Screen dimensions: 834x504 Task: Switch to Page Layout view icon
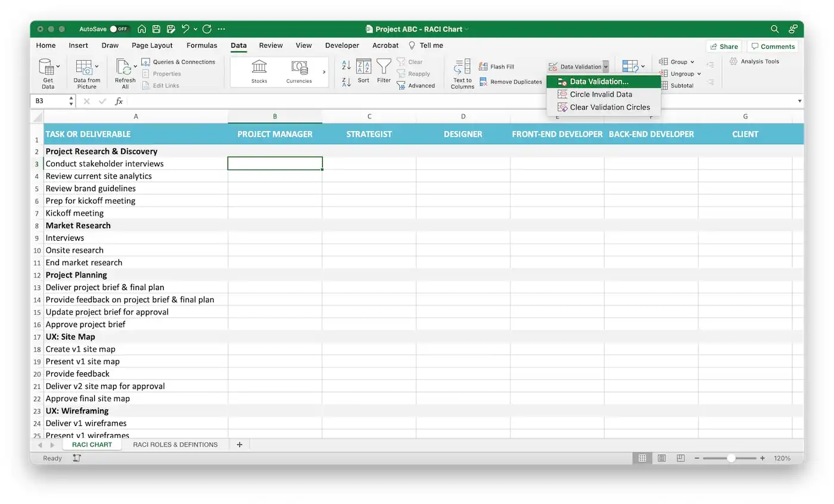(x=662, y=458)
